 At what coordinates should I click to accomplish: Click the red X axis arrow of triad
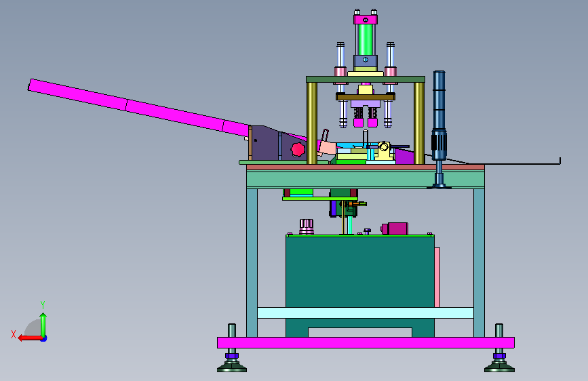pos(30,338)
